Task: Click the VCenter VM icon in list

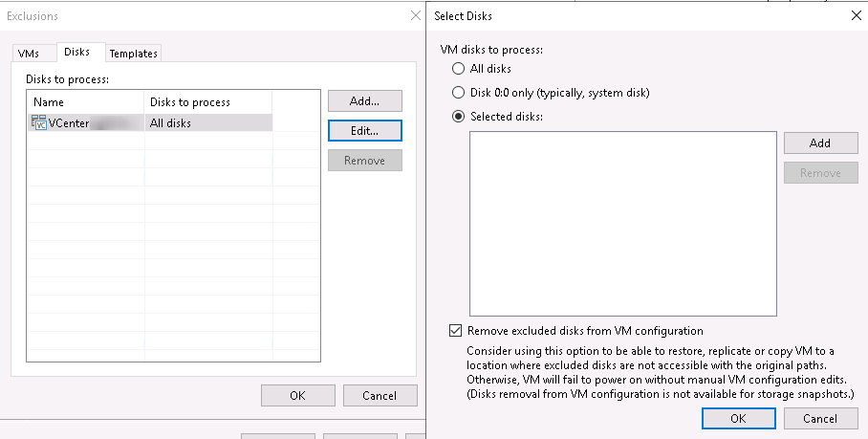Action: coord(39,123)
